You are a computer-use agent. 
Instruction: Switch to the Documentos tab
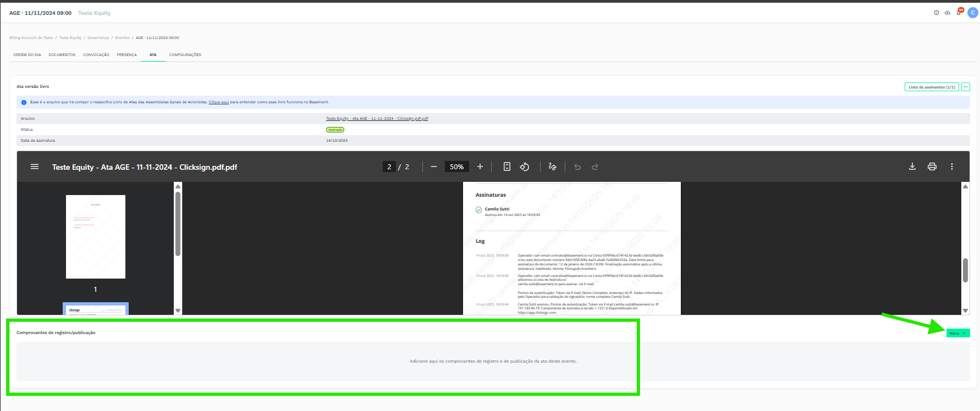(x=62, y=55)
